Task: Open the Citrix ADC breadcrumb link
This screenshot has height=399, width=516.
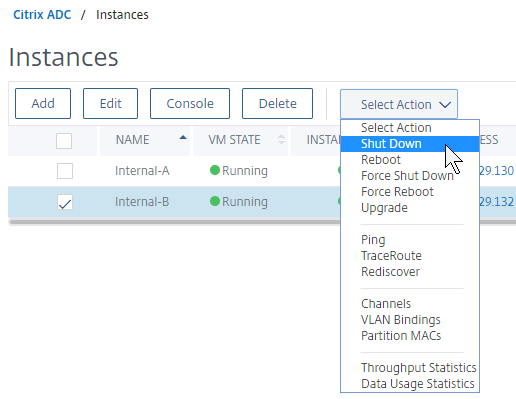Action: pyautogui.click(x=42, y=15)
